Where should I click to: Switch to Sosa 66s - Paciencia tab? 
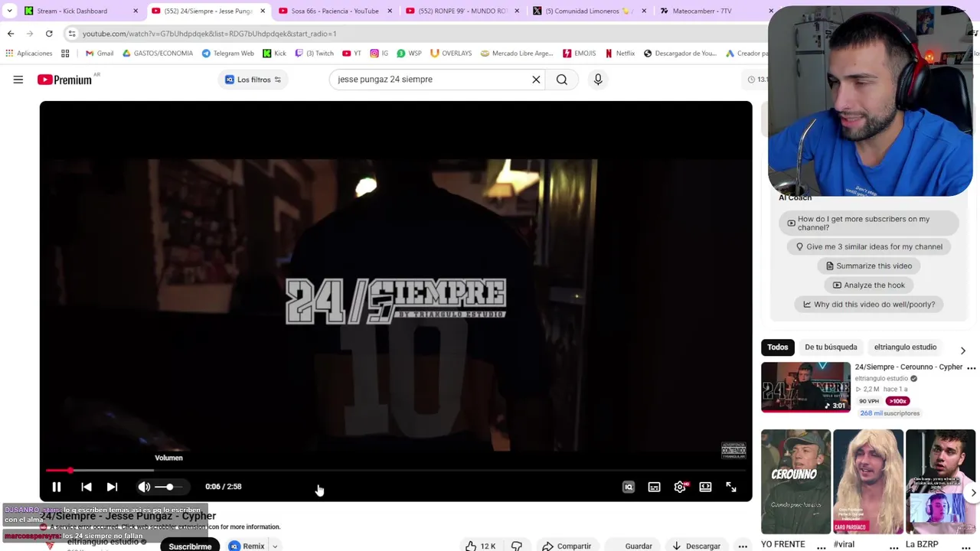[x=335, y=11]
